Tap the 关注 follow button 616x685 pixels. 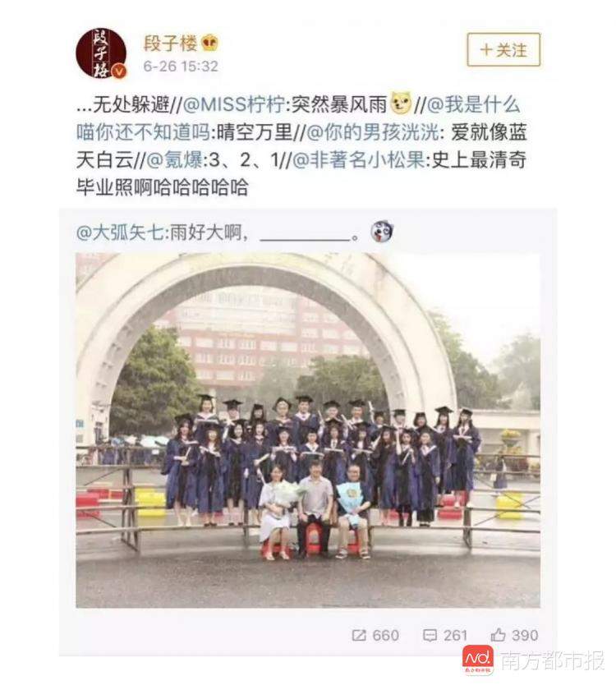coord(503,50)
